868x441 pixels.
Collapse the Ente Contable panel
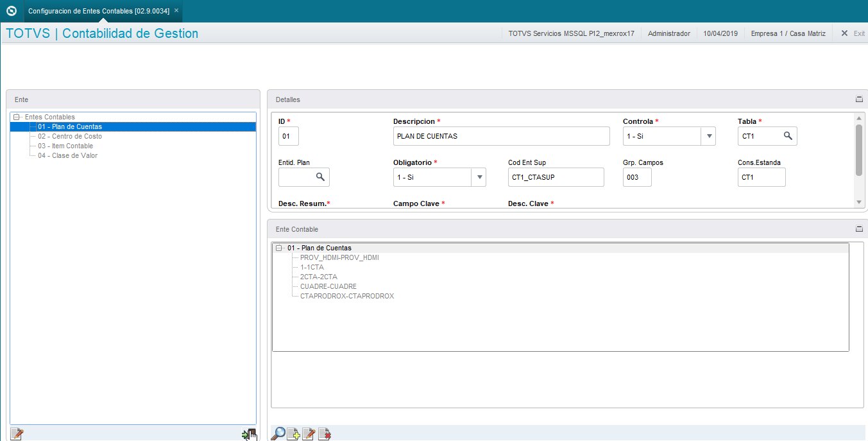click(859, 229)
